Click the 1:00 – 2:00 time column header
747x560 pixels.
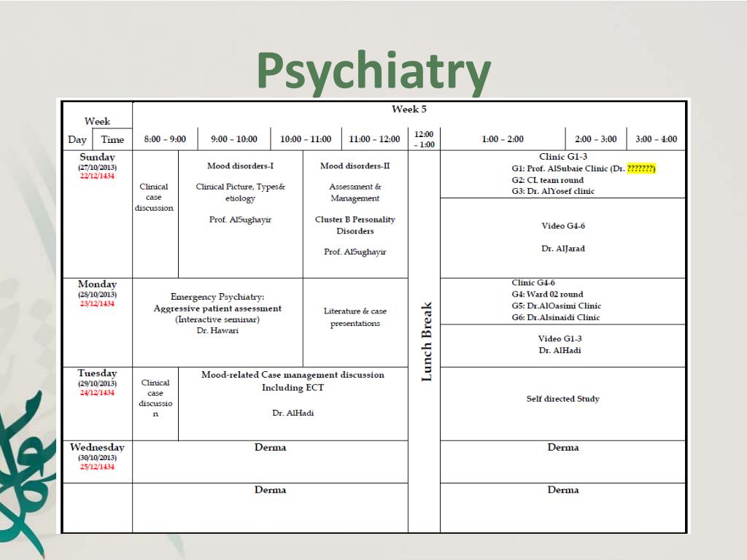[503, 139]
